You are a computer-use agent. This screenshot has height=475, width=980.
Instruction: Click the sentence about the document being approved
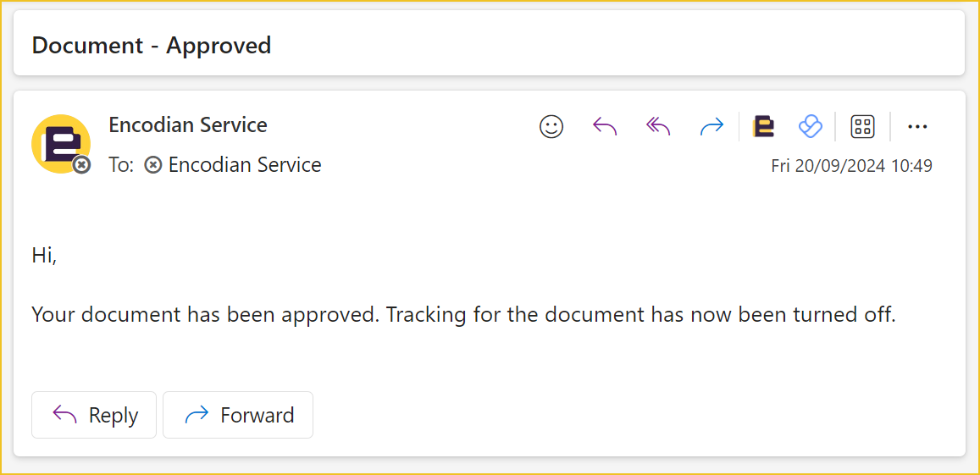[x=463, y=314]
